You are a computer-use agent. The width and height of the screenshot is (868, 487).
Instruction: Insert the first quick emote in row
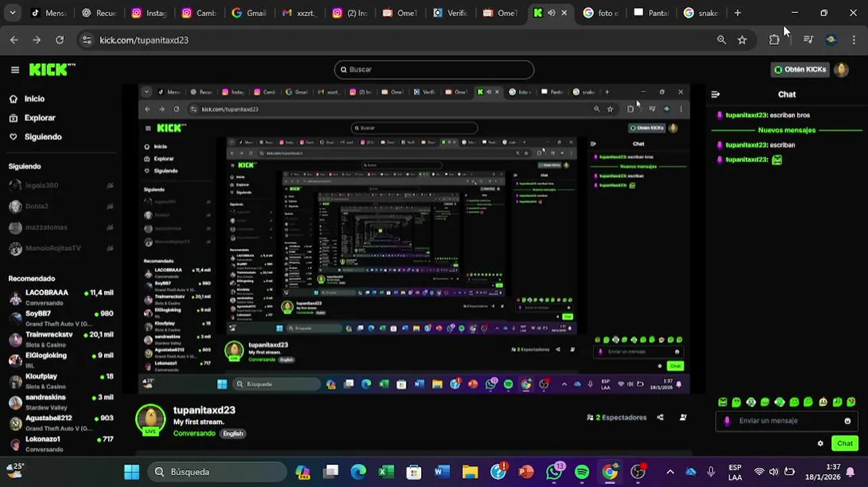[723, 402]
